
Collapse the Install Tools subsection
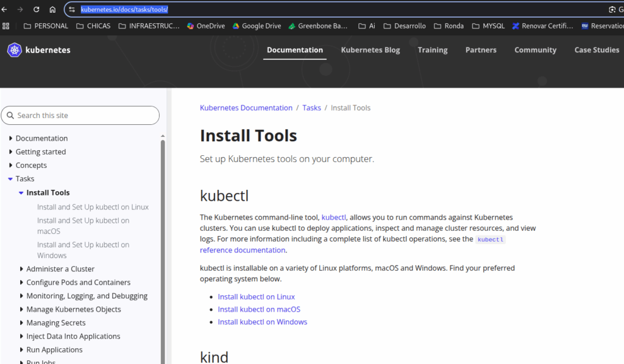tap(21, 193)
